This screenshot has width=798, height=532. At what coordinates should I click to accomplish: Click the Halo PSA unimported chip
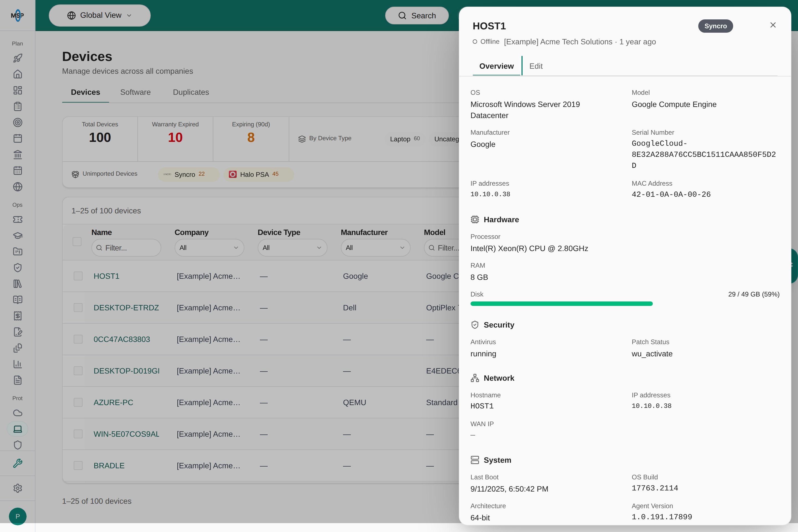pyautogui.click(x=259, y=174)
